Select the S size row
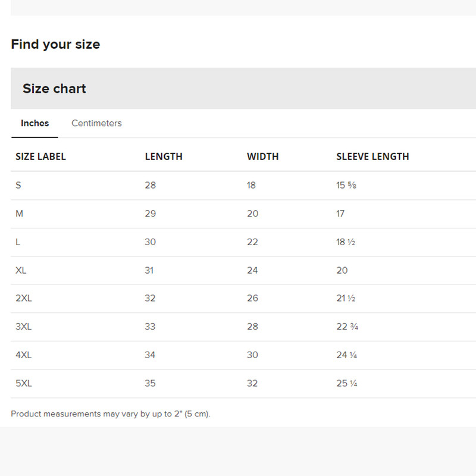Image resolution: width=476 pixels, height=476 pixels. [x=18, y=185]
